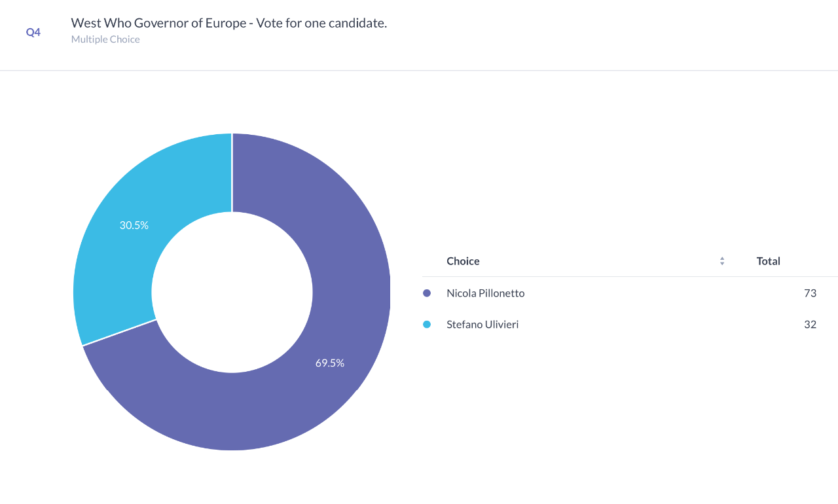
Task: Select the Stefano Ulivieri row
Action: [x=630, y=324]
